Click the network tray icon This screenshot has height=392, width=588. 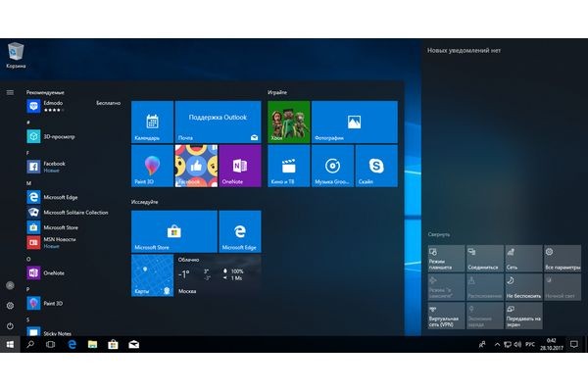508,344
